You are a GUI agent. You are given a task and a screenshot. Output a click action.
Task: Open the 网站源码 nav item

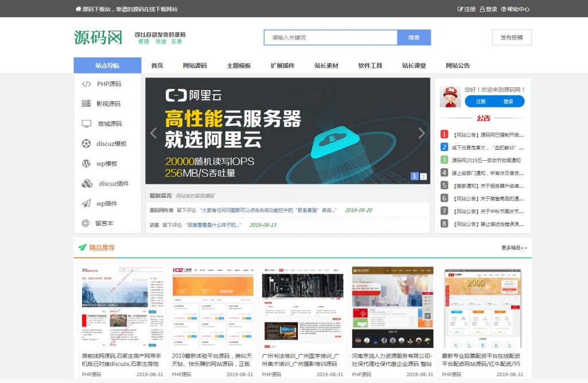(x=195, y=65)
